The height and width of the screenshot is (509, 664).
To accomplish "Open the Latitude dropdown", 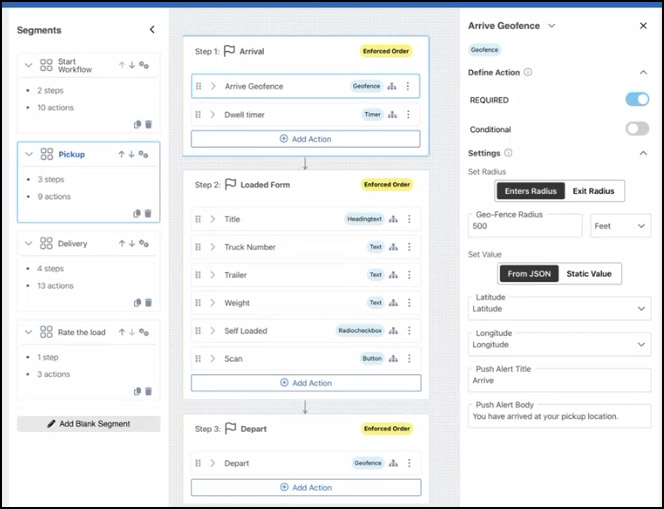I will [559, 309].
